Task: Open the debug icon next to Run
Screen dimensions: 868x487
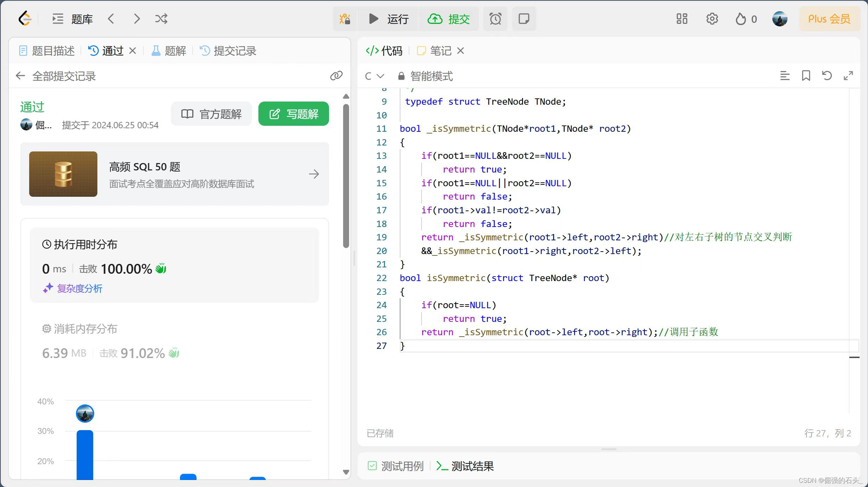Action: point(345,19)
